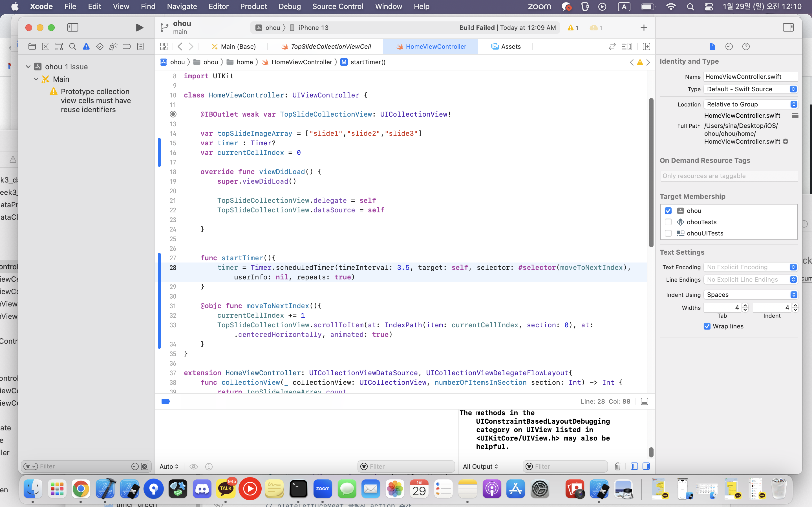Click the All Output console selector
Screen dimensions: 812x507
click(x=480, y=466)
